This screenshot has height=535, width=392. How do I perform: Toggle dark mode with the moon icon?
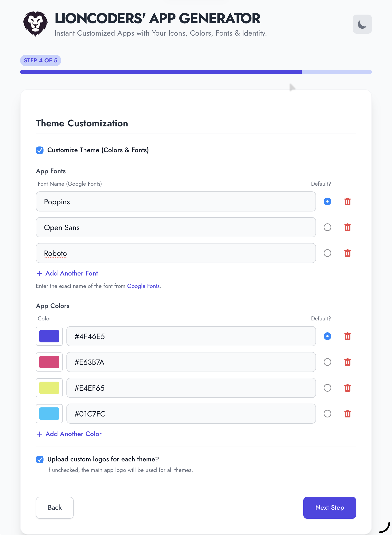coord(362,24)
